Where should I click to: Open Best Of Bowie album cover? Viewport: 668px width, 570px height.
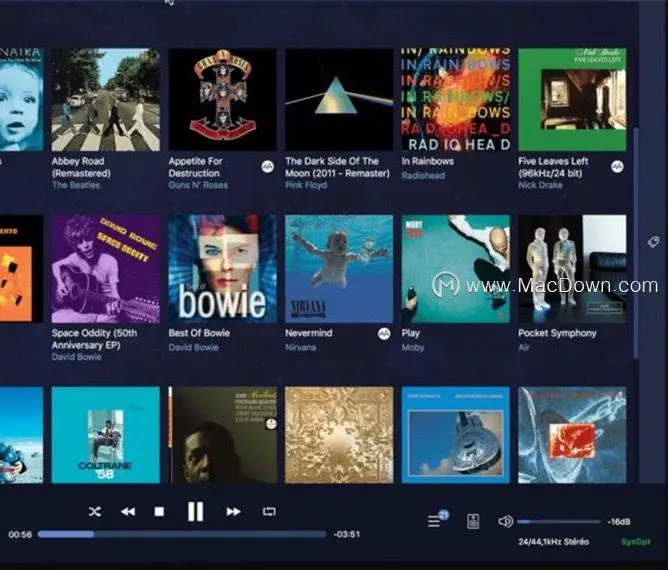pyautogui.click(x=222, y=269)
